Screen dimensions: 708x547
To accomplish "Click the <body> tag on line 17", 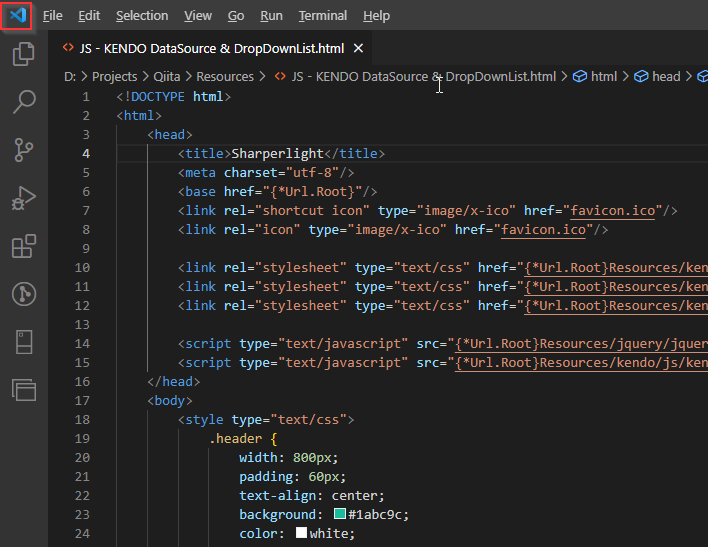I will click(170, 401).
